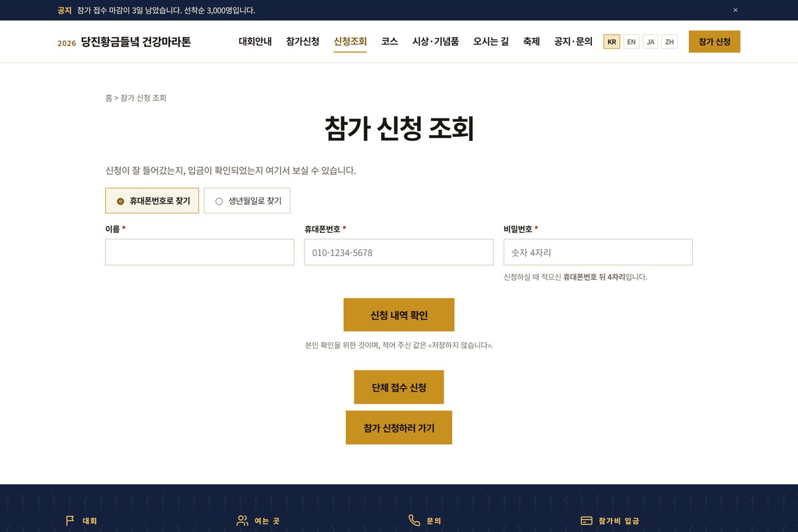
Task: Open the 시상·기념품 menu item
Action: click(436, 41)
